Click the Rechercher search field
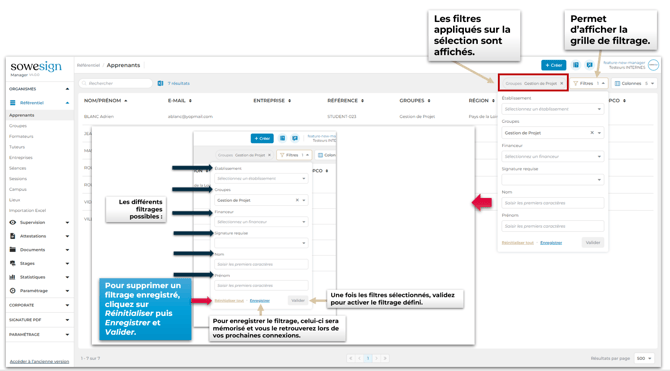The width and height of the screenshot is (670, 371). pos(116,83)
